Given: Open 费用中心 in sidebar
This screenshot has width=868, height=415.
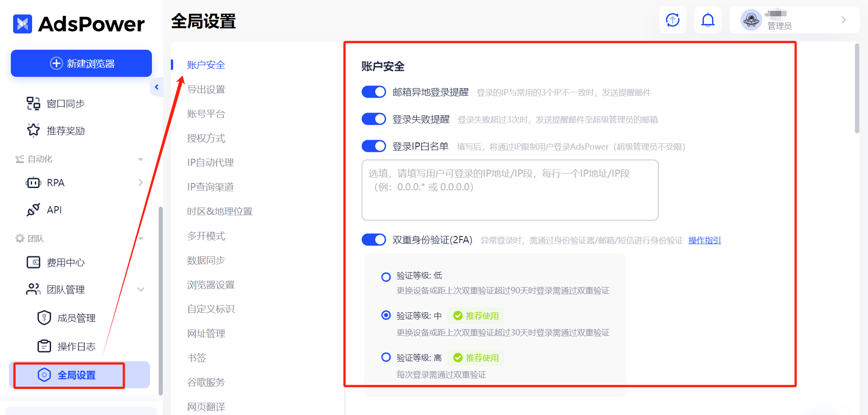Looking at the screenshot, I should click(66, 262).
